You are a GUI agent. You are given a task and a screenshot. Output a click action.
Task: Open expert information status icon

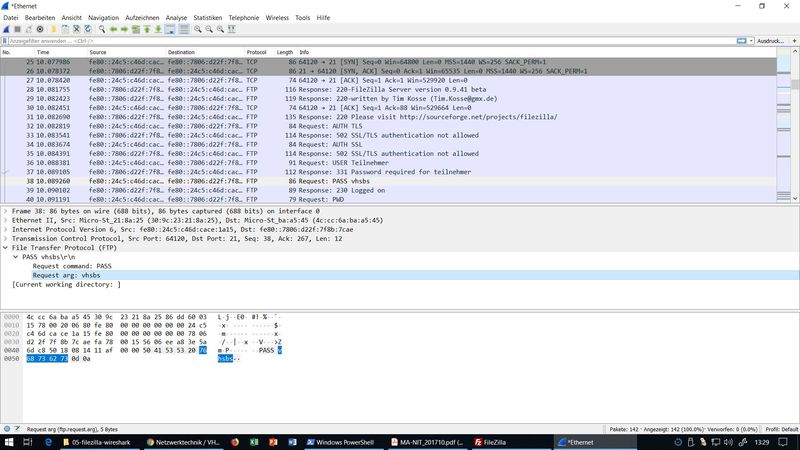(7, 429)
